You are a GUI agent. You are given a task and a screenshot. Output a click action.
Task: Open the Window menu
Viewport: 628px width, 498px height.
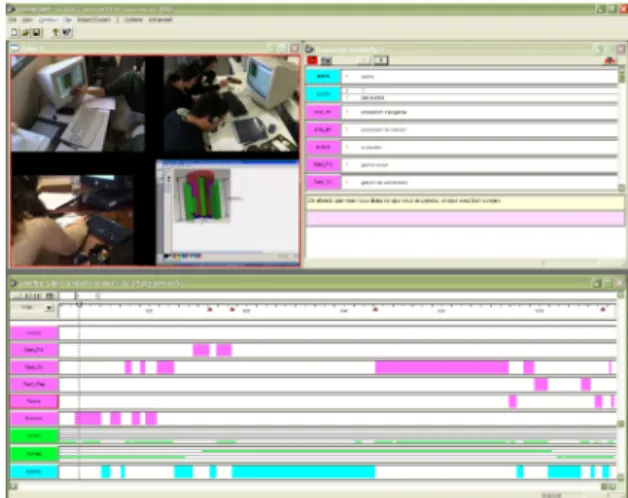[48, 20]
